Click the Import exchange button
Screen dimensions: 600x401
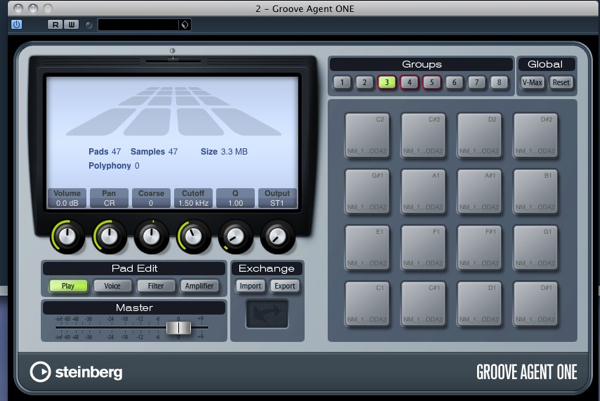(250, 286)
